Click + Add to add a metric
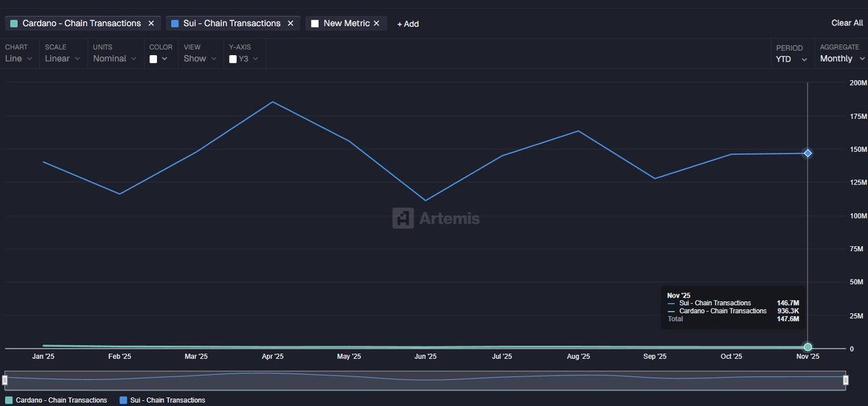The height and width of the screenshot is (406, 868). click(408, 24)
